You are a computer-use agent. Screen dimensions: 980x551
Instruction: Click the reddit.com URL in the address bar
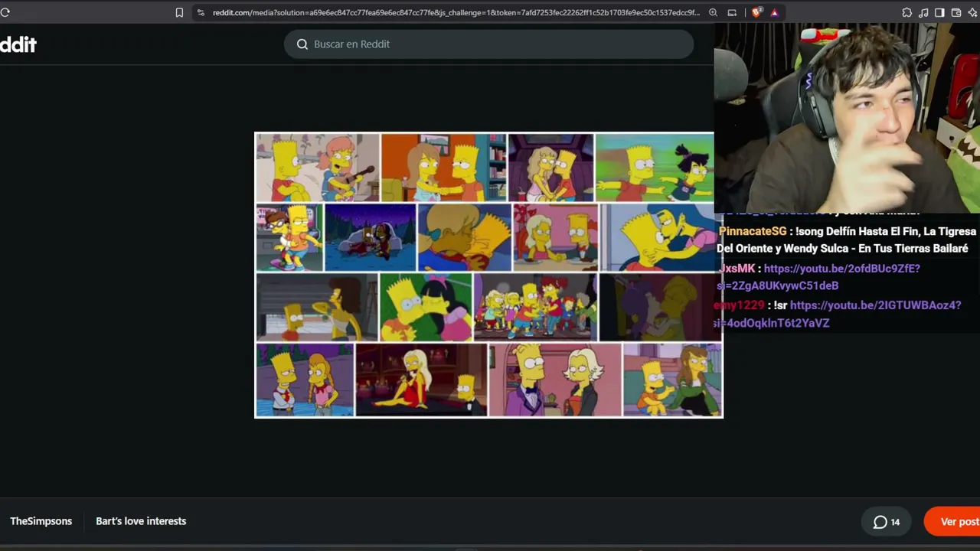(x=456, y=12)
